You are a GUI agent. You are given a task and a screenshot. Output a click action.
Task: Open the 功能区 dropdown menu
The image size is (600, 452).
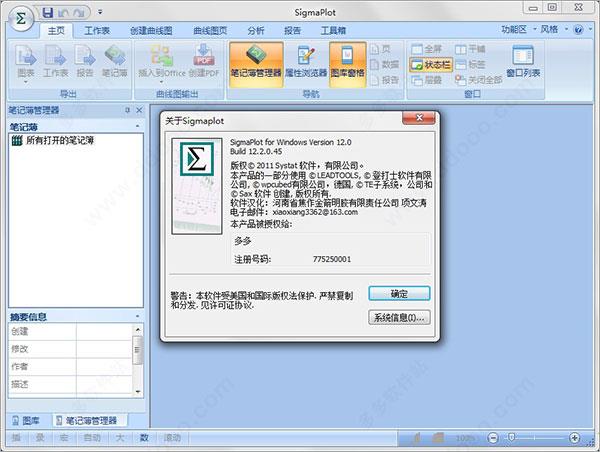(x=518, y=29)
